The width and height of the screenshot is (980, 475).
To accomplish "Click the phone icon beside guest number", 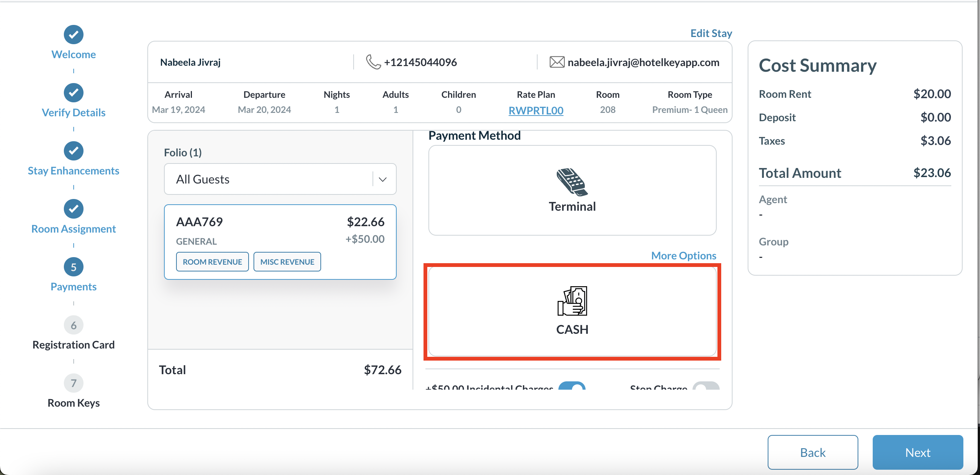I will pyautogui.click(x=373, y=62).
